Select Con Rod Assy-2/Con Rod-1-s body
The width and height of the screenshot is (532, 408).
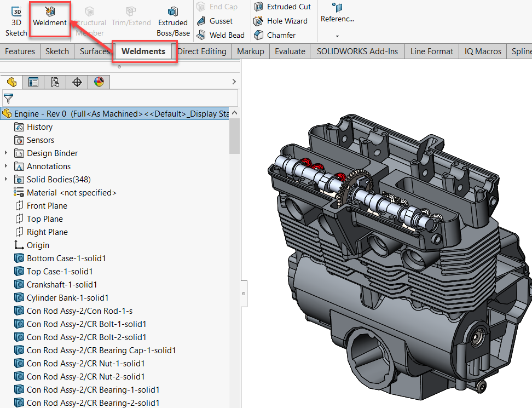73,311
